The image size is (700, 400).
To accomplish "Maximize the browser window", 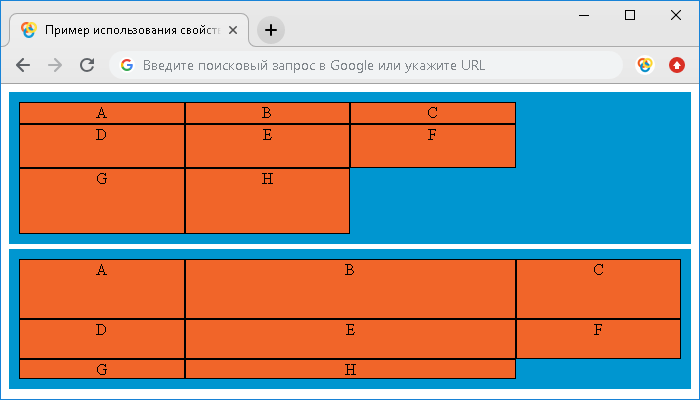I will [x=629, y=15].
